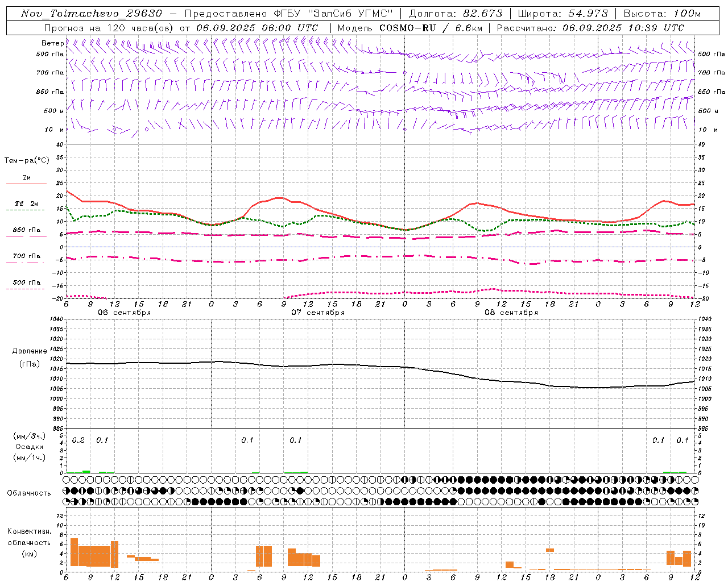
Task: Click the Конвективн. panel label
Action: pyautogui.click(x=30, y=531)
